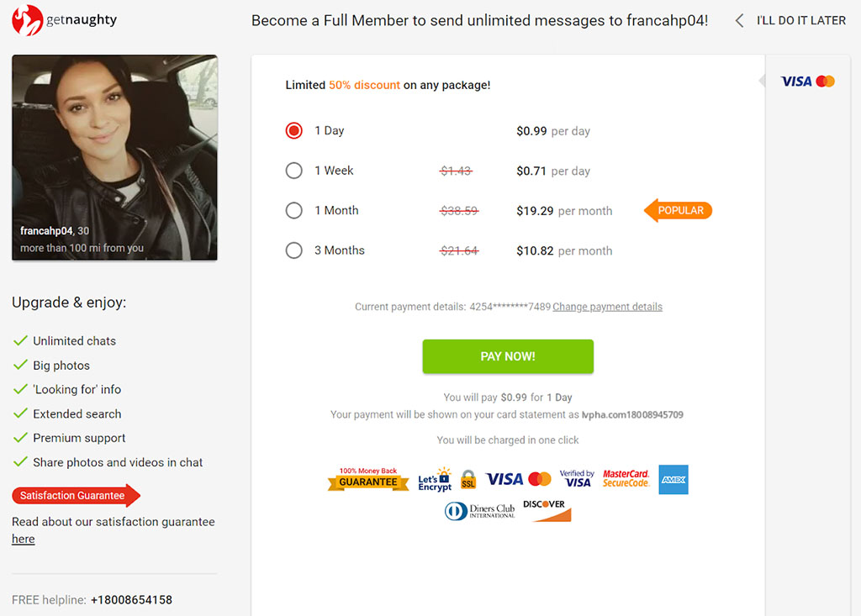Click the chevron beside I'LL DO IT LATER
Screen dimensions: 861x616
pos(738,20)
